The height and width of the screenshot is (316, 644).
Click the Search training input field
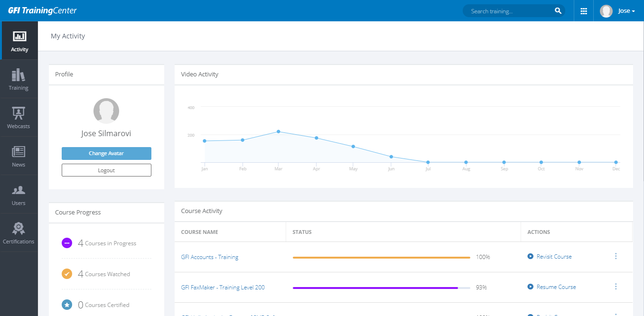508,11
